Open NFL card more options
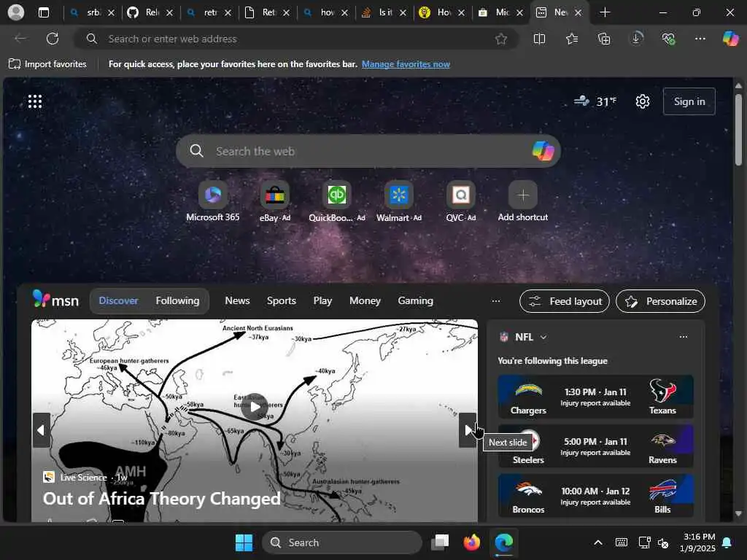747x560 pixels. pyautogui.click(x=683, y=337)
